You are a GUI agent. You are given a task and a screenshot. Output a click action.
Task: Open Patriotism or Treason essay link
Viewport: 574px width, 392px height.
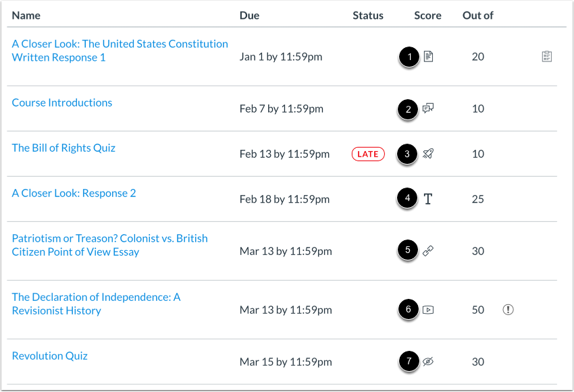[110, 245]
